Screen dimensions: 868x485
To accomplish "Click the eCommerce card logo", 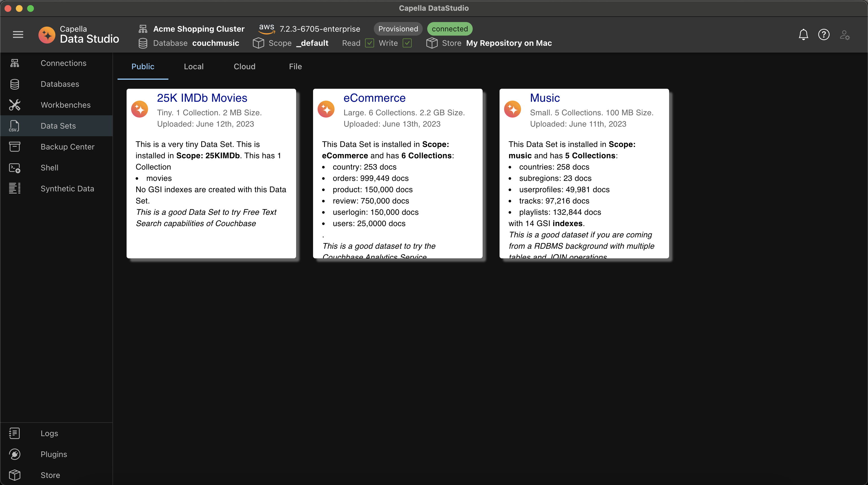I will [326, 109].
